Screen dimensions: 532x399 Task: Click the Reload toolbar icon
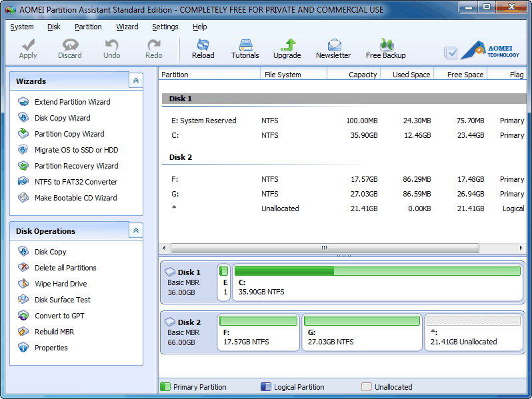(x=203, y=44)
